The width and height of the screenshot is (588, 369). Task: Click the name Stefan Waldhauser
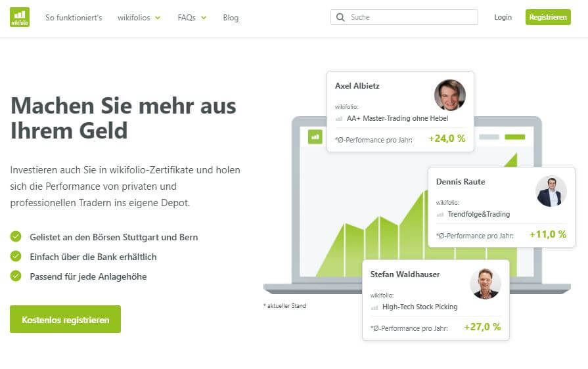pyautogui.click(x=405, y=274)
